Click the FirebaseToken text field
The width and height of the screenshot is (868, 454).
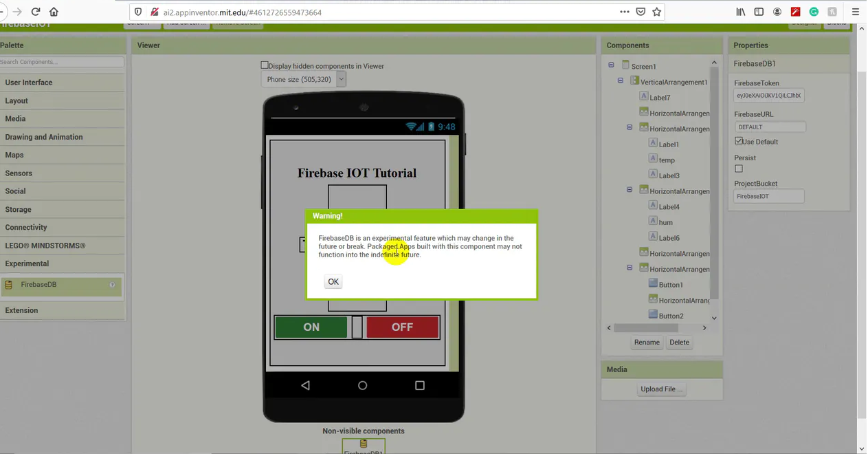coord(769,96)
